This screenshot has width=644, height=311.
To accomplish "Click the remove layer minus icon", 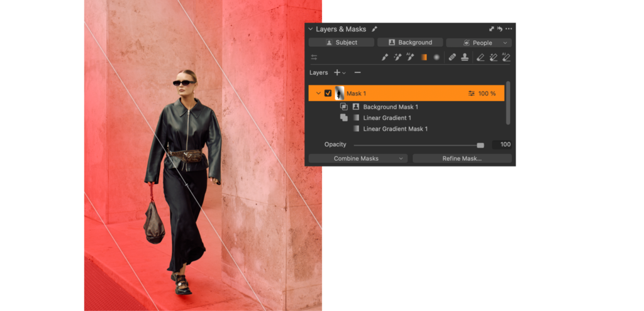I will tap(357, 73).
